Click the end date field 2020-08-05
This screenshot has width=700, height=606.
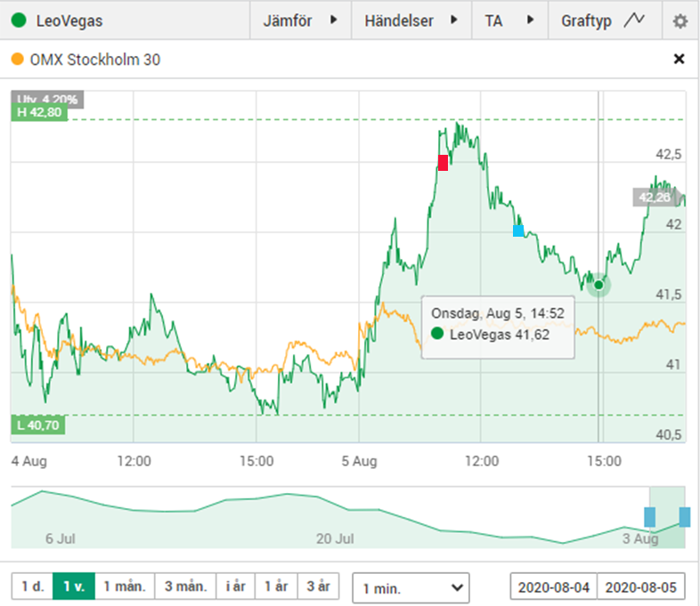tap(640, 586)
